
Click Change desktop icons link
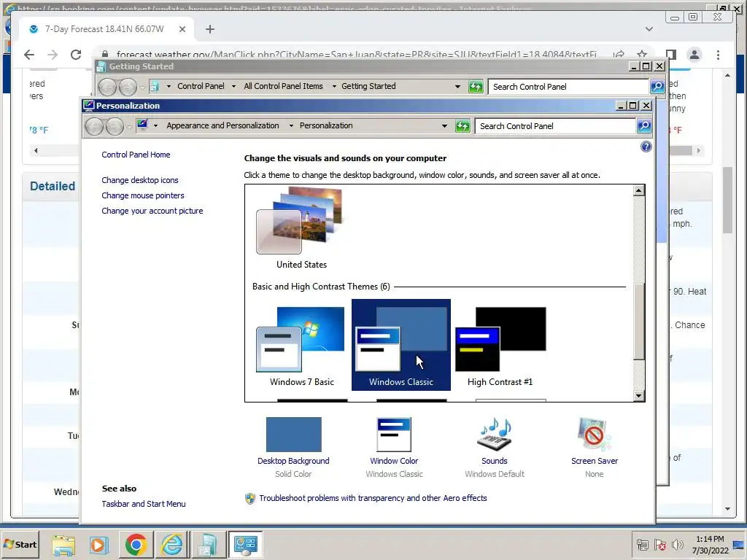coord(139,181)
